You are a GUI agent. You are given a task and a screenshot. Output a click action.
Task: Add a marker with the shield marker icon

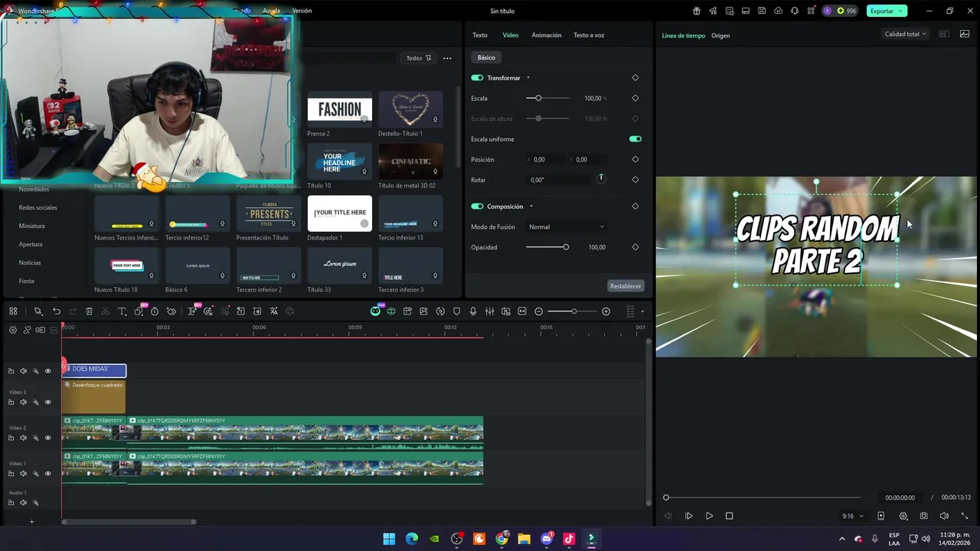[457, 311]
